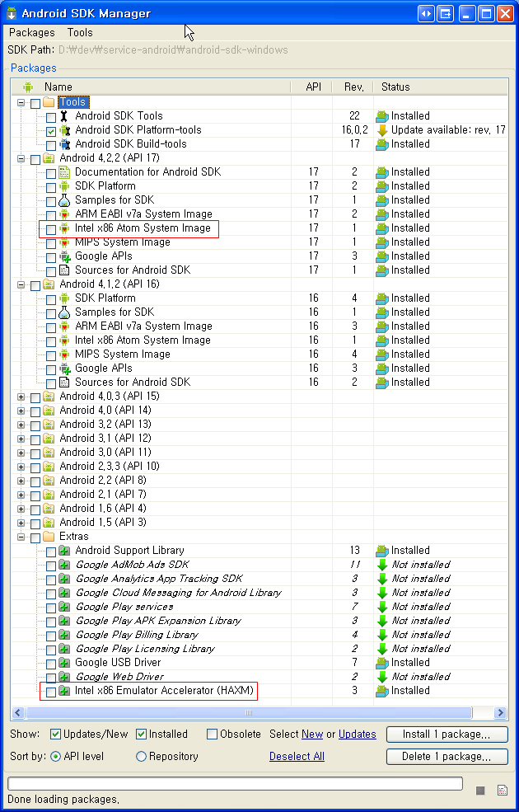Open the SDK Manager log icon in status bar
Viewport: 519px width, 812px height.
(x=502, y=790)
